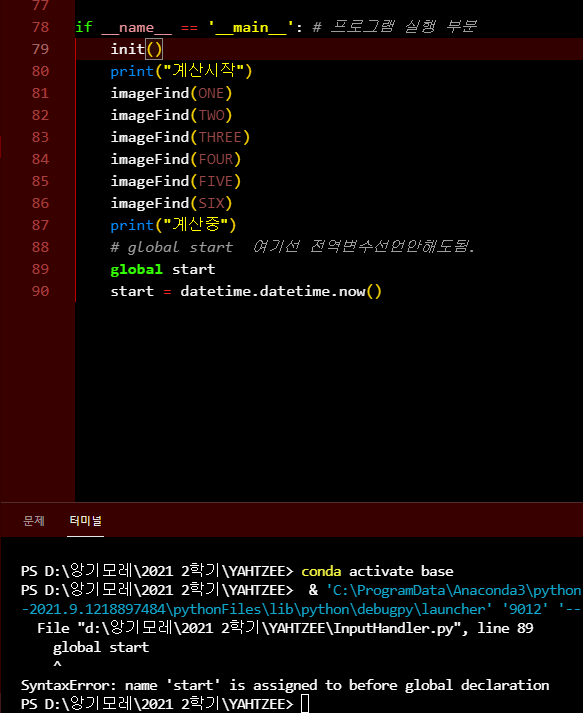The image size is (583, 713).
Task: Click the imageFind(SIX) statement
Action: [171, 203]
